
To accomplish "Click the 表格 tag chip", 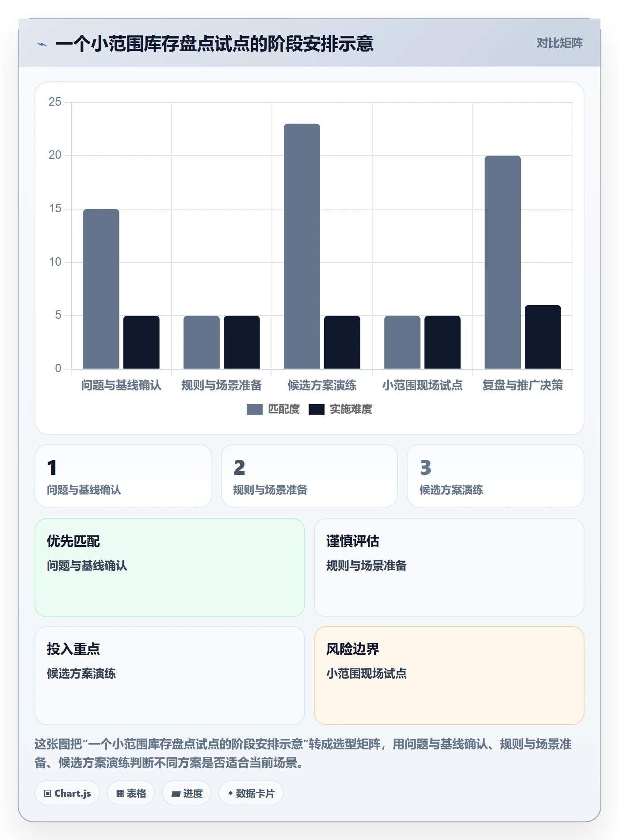I will point(131,793).
